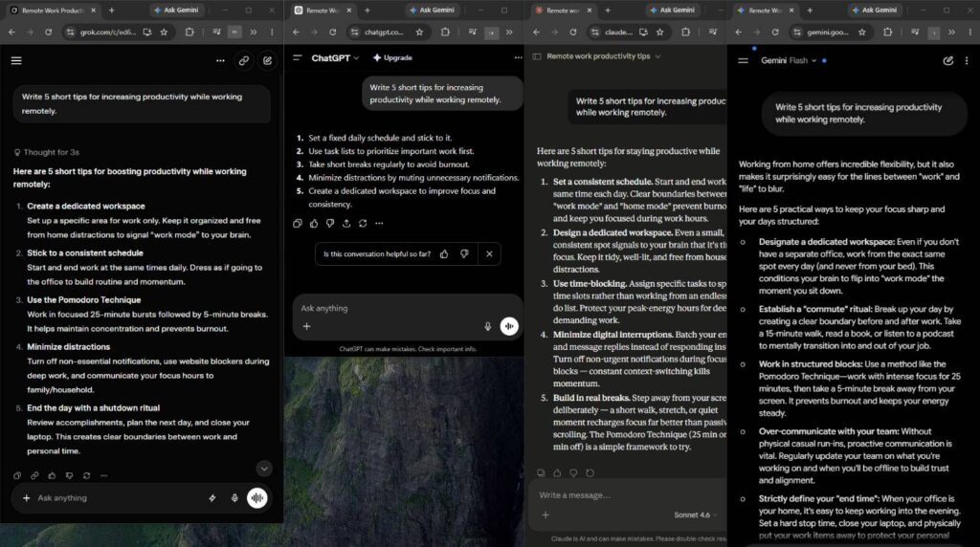
Task: Open Gemini's vertical three-dots menu
Action: pos(967,60)
